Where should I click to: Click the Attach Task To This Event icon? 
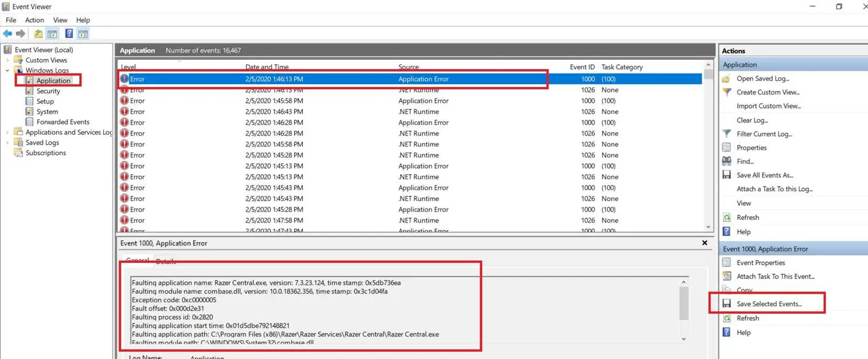(x=726, y=276)
